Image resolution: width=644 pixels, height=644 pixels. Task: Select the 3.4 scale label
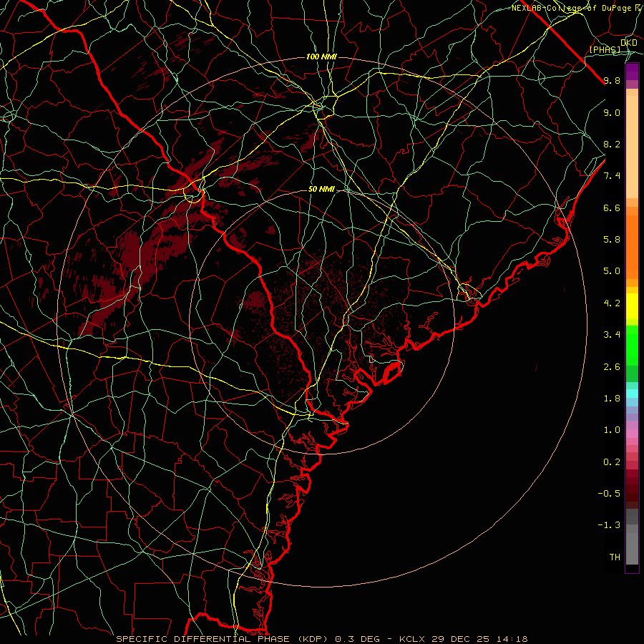[612, 335]
